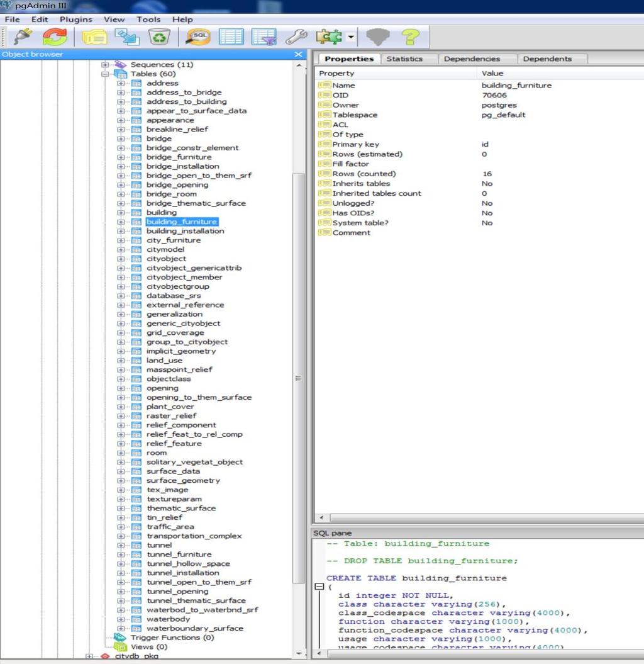Open the Help menu
644x664 pixels.
(182, 20)
